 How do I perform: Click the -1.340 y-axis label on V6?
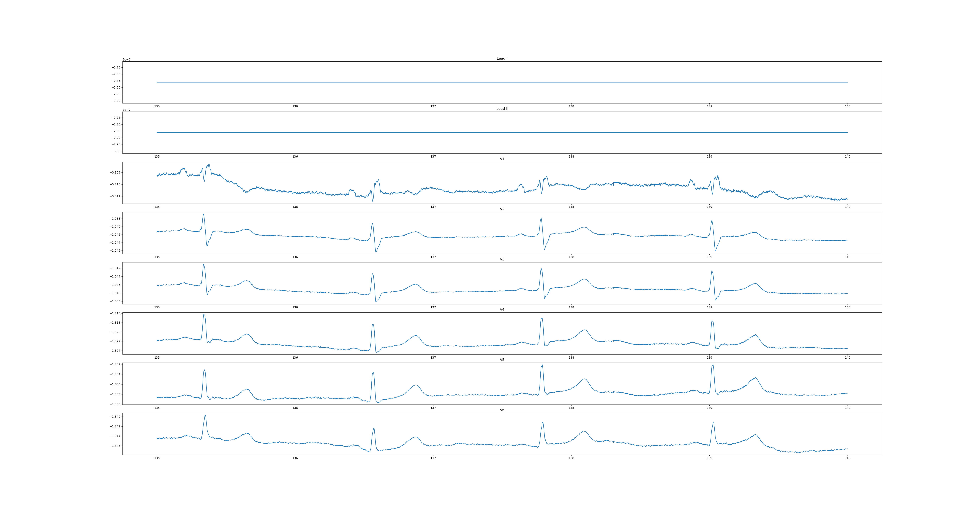click(x=115, y=417)
